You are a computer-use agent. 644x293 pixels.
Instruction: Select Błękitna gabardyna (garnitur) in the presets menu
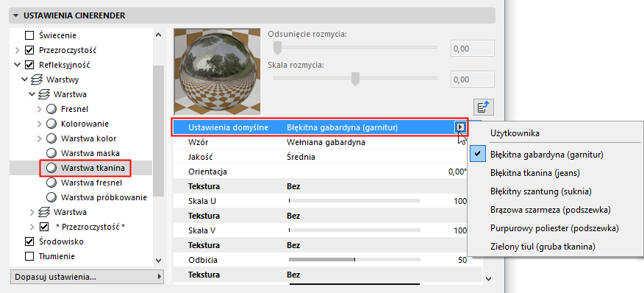pyautogui.click(x=547, y=155)
